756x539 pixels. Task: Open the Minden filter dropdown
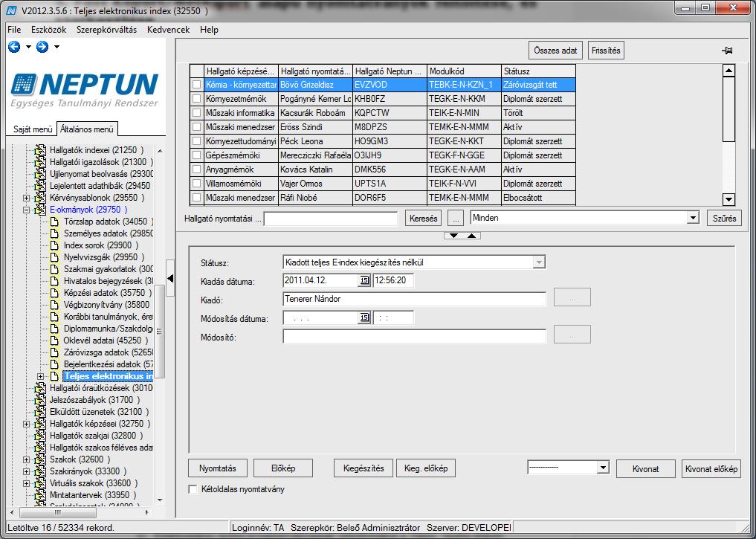(693, 218)
